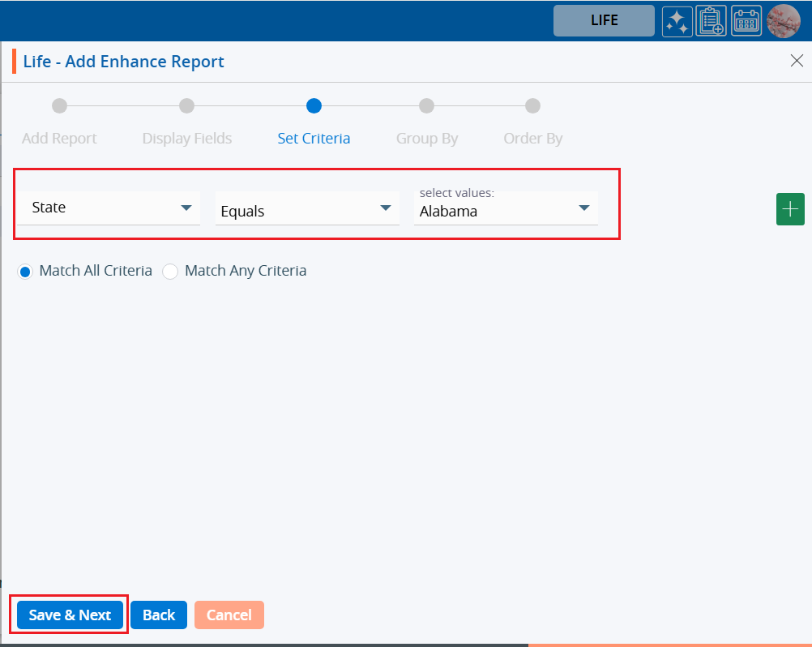The height and width of the screenshot is (647, 812).
Task: Click the Cancel button
Action: [229, 615]
